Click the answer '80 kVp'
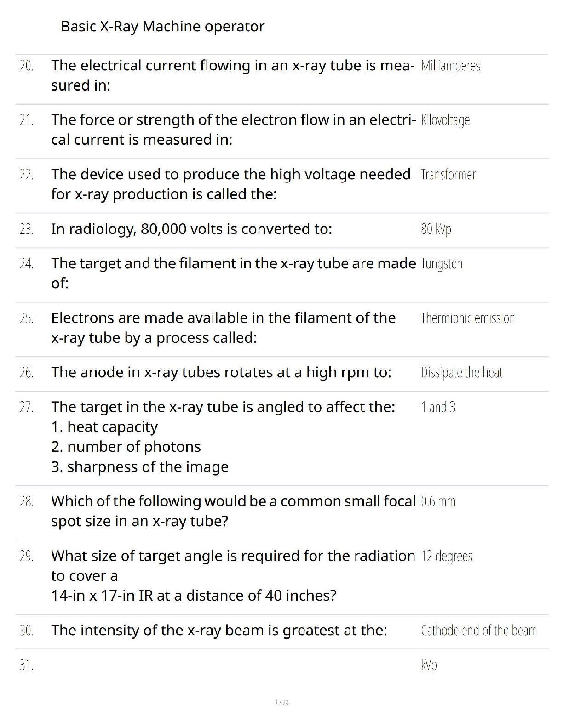Image resolution: width=563 pixels, height=728 pixels. coord(436,229)
